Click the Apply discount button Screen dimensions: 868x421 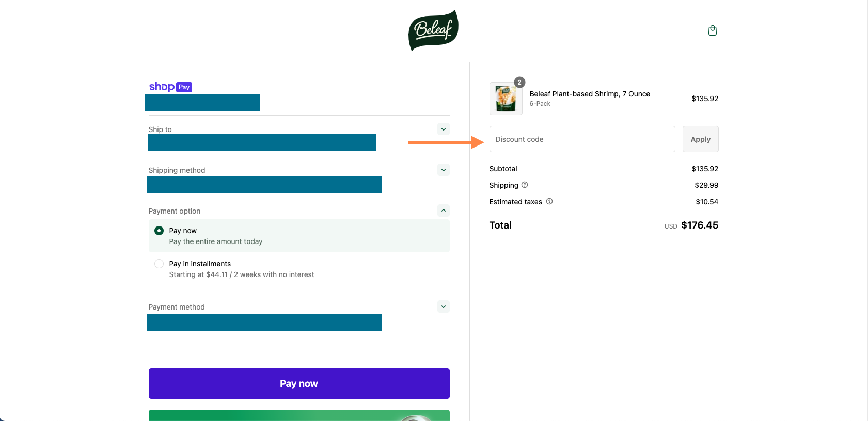click(x=700, y=139)
